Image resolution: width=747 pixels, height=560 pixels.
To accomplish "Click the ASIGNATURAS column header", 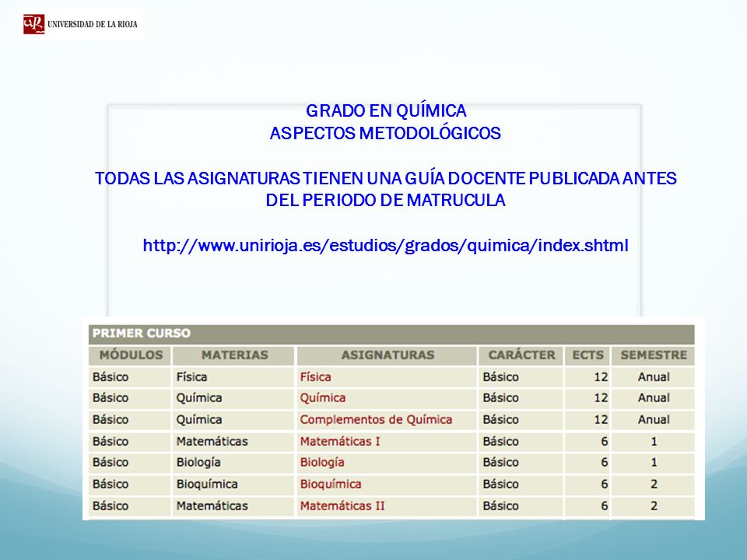I will [387, 355].
